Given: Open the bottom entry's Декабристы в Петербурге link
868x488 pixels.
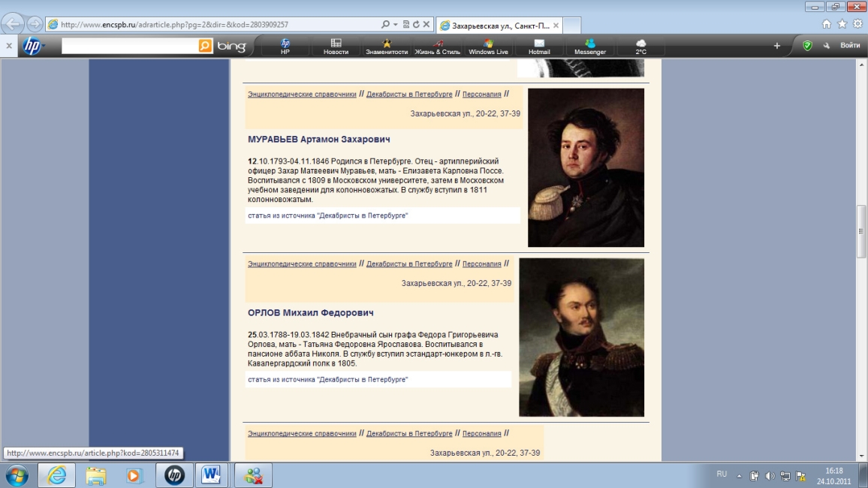Looking at the screenshot, I should point(409,434).
